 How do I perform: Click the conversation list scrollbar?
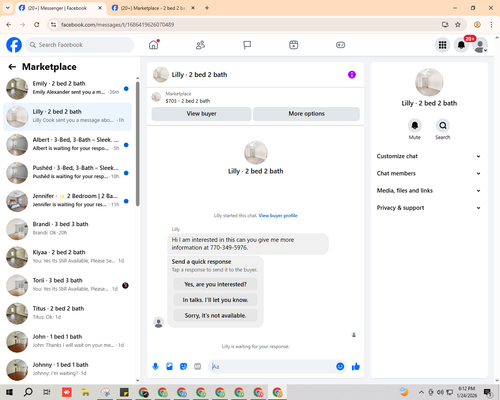[138, 143]
